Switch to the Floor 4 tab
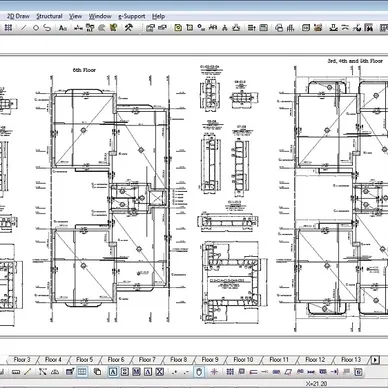 pyautogui.click(x=53, y=360)
